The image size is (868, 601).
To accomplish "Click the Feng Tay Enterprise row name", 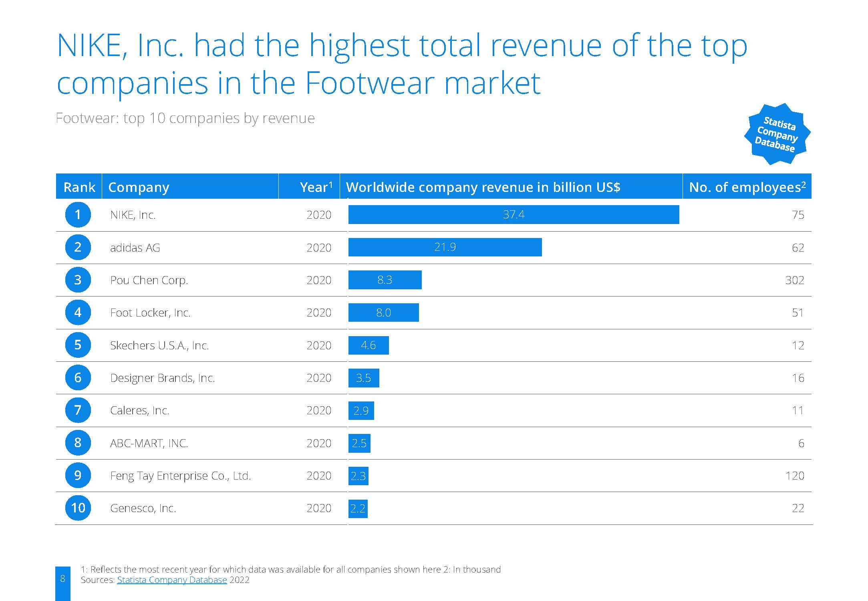I will point(181,476).
